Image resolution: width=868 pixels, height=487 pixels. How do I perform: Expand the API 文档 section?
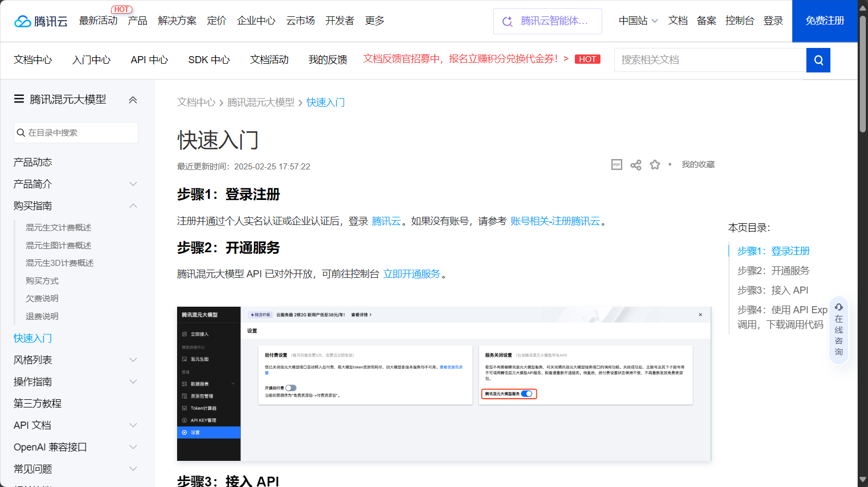pos(133,425)
